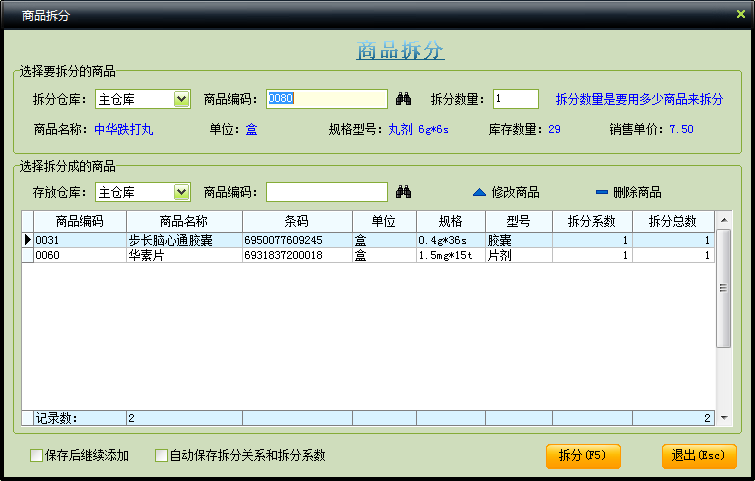
Task: Click the 单位 column header
Action: (x=384, y=221)
